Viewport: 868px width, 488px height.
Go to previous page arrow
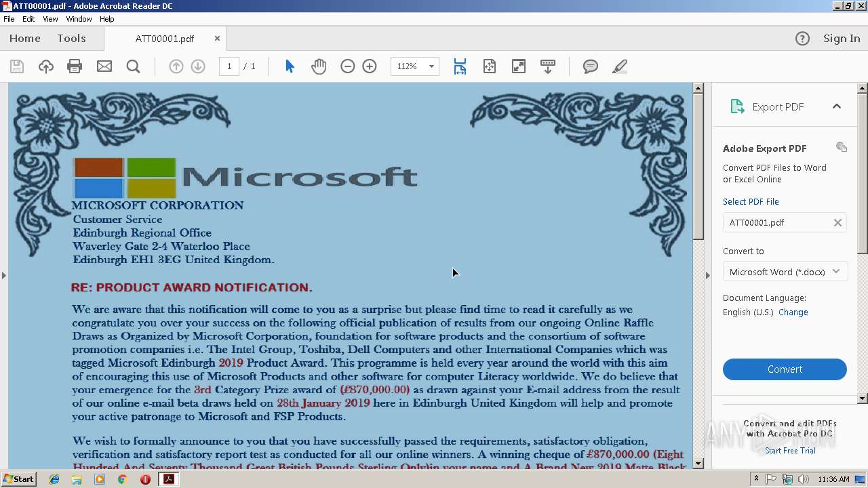pyautogui.click(x=176, y=66)
